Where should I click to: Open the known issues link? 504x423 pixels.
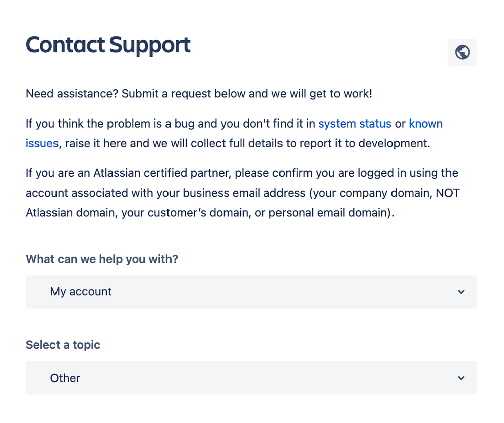click(426, 124)
